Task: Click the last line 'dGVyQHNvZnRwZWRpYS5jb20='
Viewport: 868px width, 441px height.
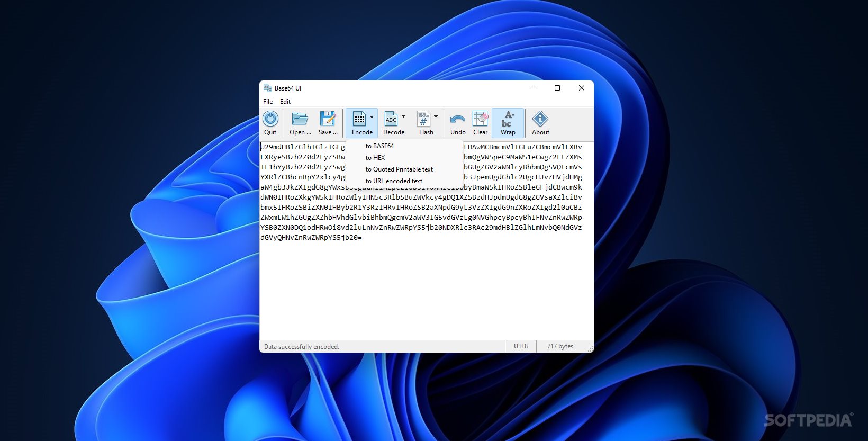Action: (311, 238)
